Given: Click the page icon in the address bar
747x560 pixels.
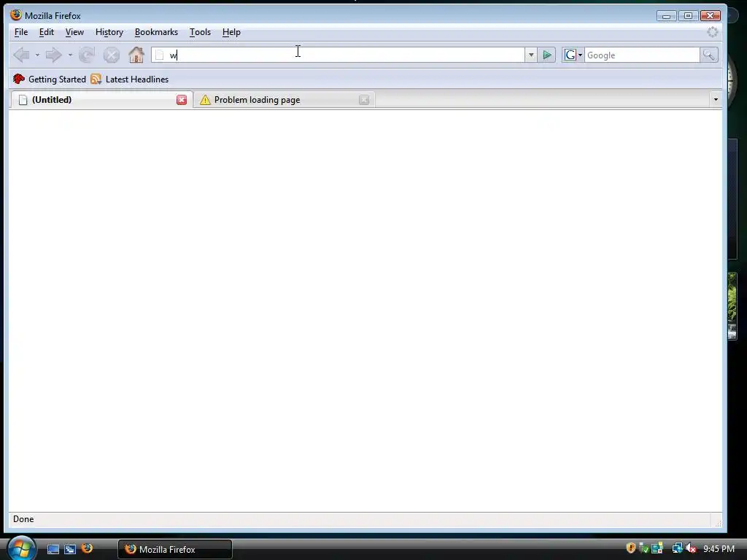Looking at the screenshot, I should pos(160,55).
